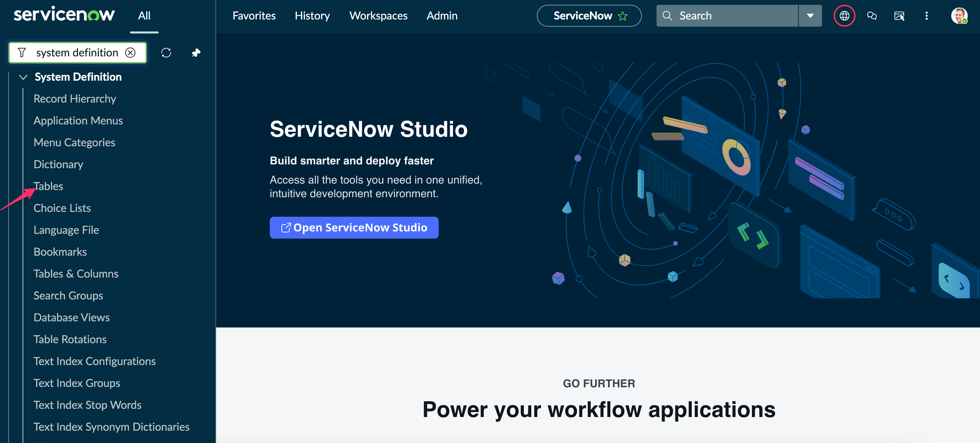Open Tables under System Definition

[x=48, y=186]
